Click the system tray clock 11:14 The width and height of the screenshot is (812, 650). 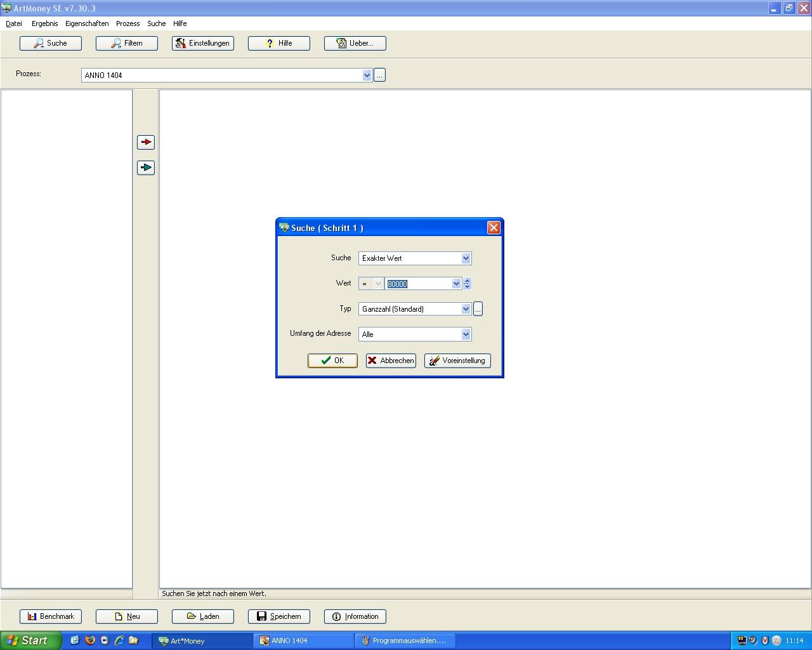pos(794,640)
